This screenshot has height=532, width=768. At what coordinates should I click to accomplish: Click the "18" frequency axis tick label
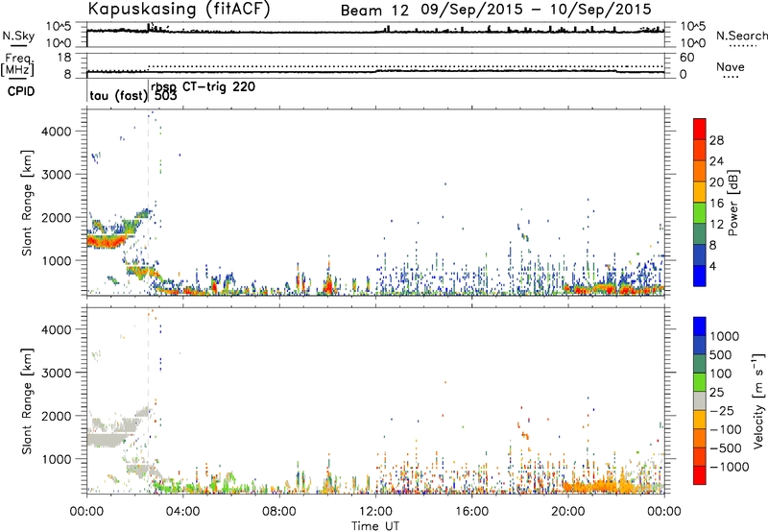click(x=64, y=58)
